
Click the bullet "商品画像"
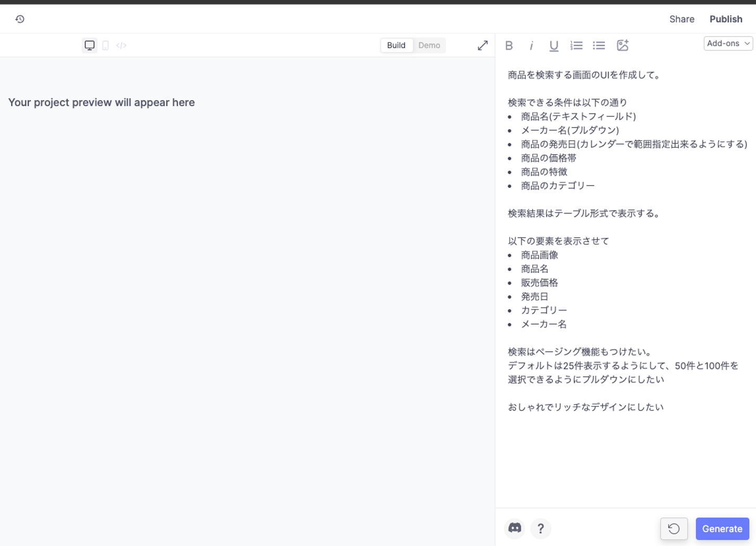tap(540, 255)
